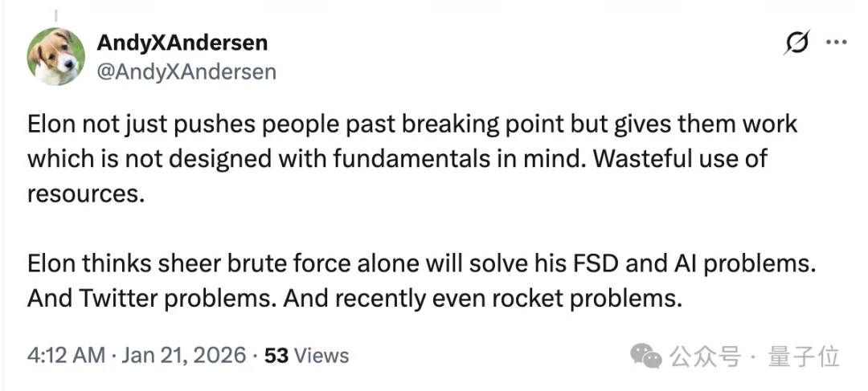The width and height of the screenshot is (868, 391).
Task: Open the three-dot more options menu
Action: [x=836, y=44]
